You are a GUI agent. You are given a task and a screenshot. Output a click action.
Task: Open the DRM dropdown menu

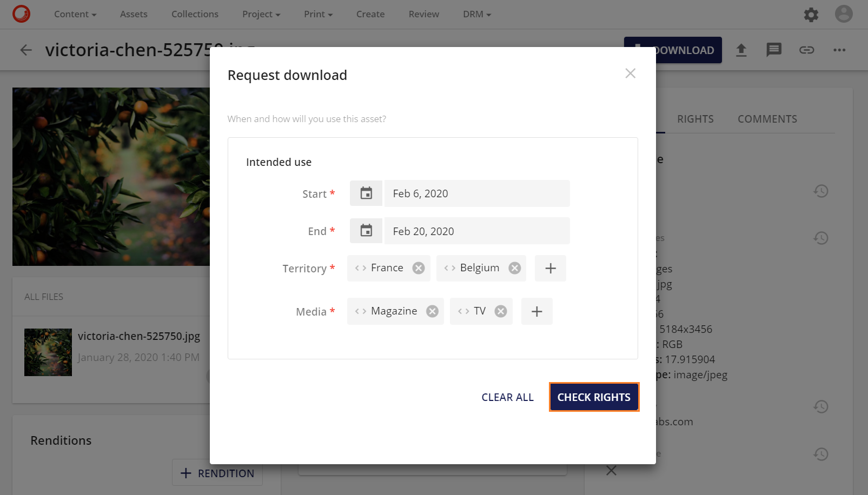click(476, 14)
